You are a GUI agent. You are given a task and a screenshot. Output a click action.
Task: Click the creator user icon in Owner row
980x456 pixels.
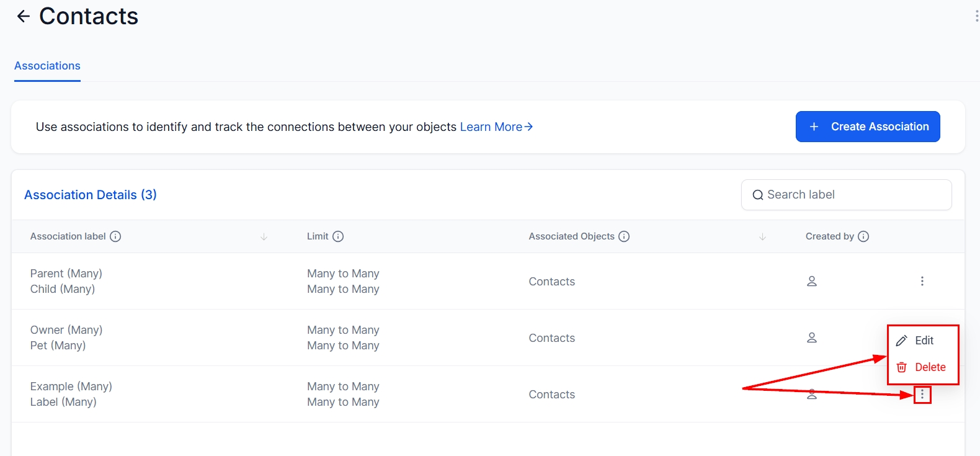(x=811, y=338)
